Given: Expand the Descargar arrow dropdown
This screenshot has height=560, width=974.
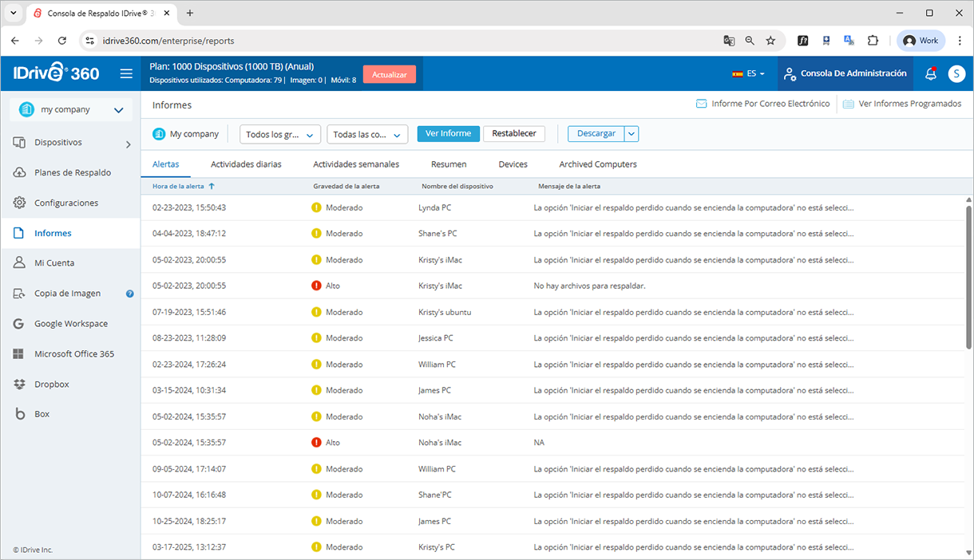Looking at the screenshot, I should pyautogui.click(x=632, y=134).
